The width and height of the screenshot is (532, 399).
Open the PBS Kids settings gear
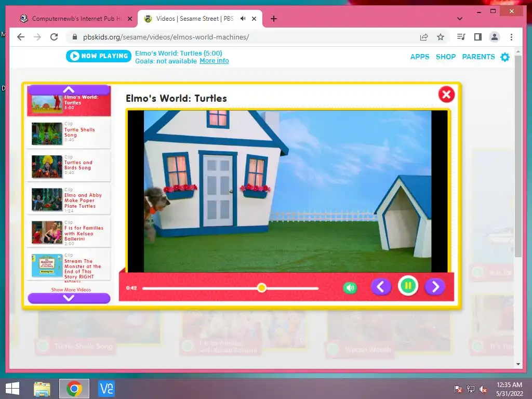(505, 57)
